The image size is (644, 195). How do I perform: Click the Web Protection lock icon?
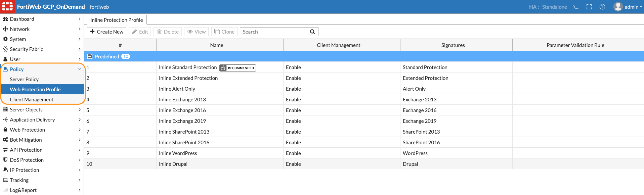tap(5, 130)
